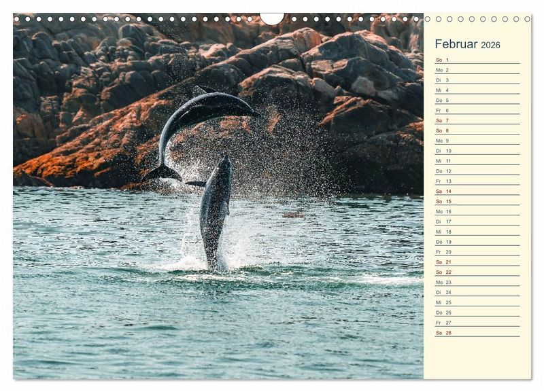The image size is (544, 392).
Task: Select the 'Sa 7' date row
Action: [477, 120]
